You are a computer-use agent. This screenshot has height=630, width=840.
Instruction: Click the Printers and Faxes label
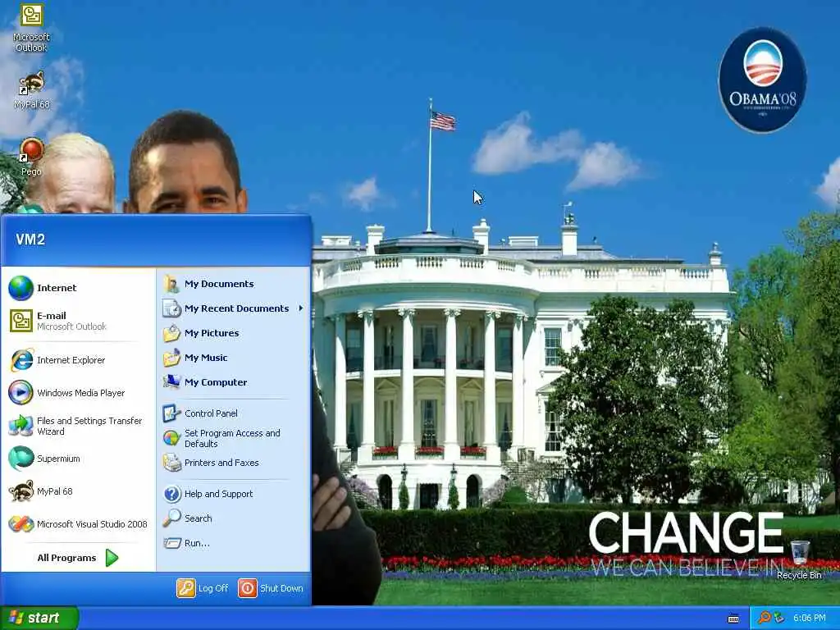pos(221,463)
